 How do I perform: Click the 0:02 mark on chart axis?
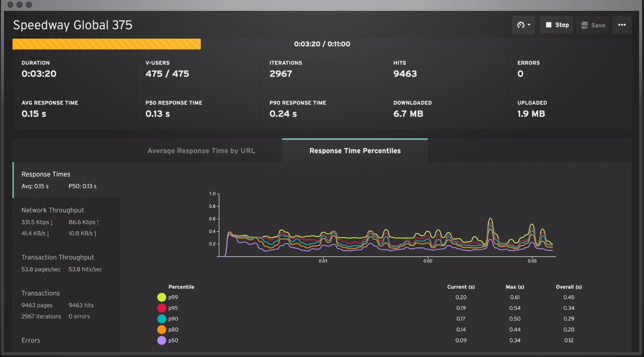(x=428, y=261)
